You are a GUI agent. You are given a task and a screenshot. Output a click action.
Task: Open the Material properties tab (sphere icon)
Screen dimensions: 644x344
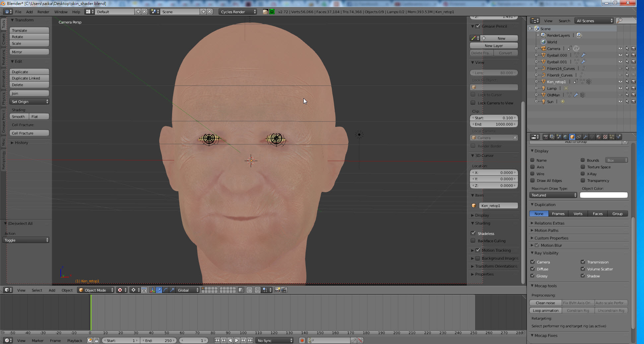[x=599, y=137]
